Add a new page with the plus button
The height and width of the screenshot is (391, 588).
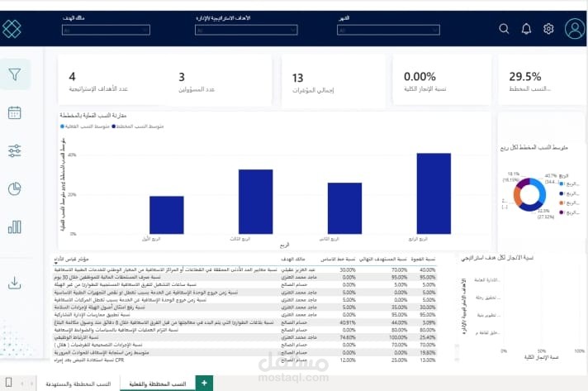tap(204, 383)
